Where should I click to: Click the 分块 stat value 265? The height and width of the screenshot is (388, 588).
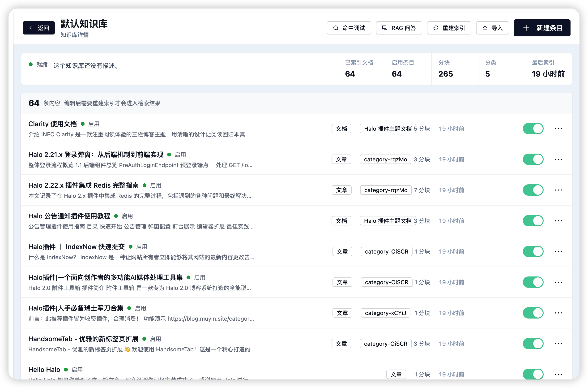(446, 74)
